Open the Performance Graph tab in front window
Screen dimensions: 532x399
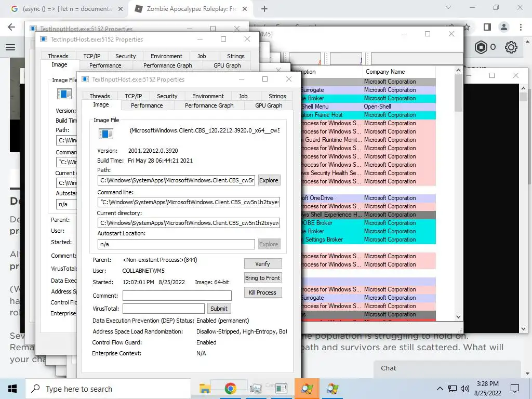coord(209,105)
